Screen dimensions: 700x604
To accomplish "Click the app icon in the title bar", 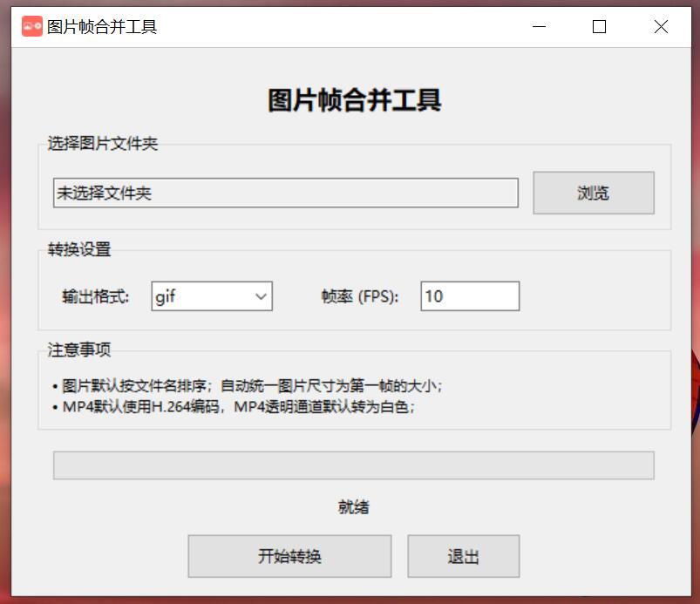I will pyautogui.click(x=32, y=26).
